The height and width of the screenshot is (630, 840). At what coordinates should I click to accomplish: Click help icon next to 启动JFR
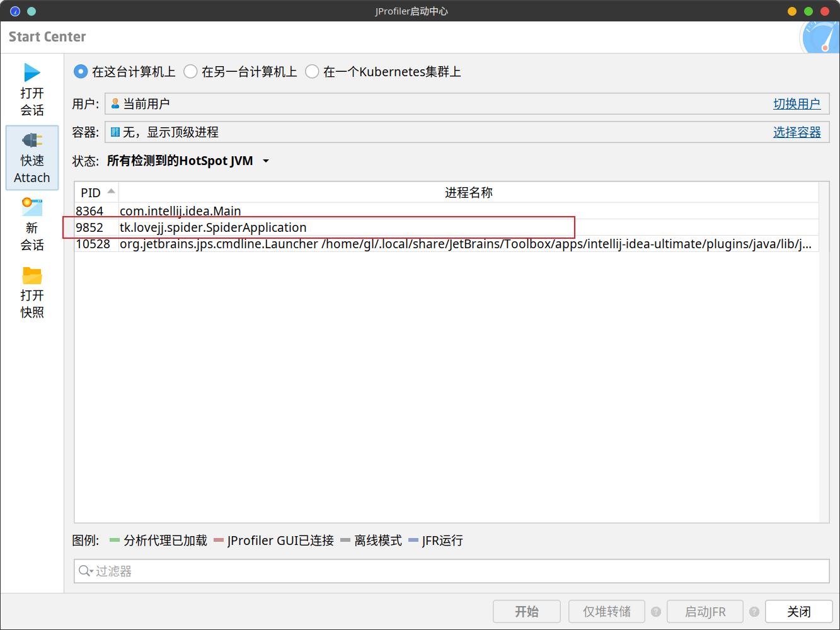tap(754, 612)
